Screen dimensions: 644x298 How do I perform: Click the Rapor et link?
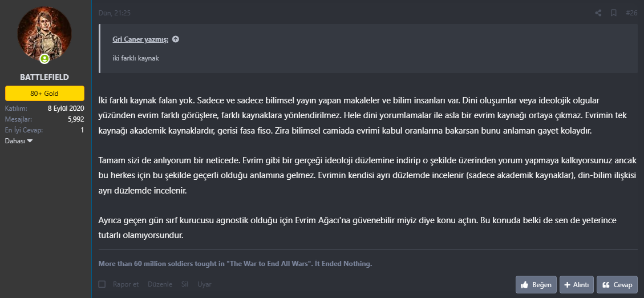point(125,284)
